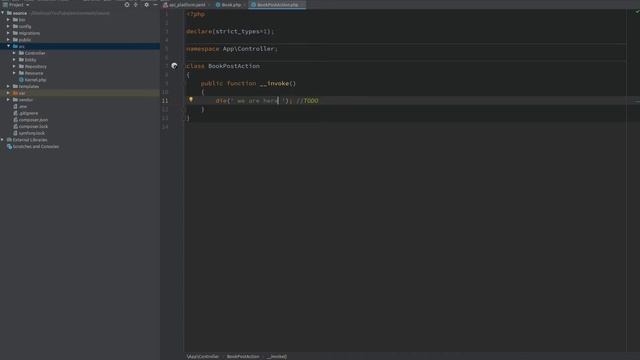Image resolution: width=640 pixels, height=360 pixels.
Task: Expand the bin folder
Action: [9, 20]
